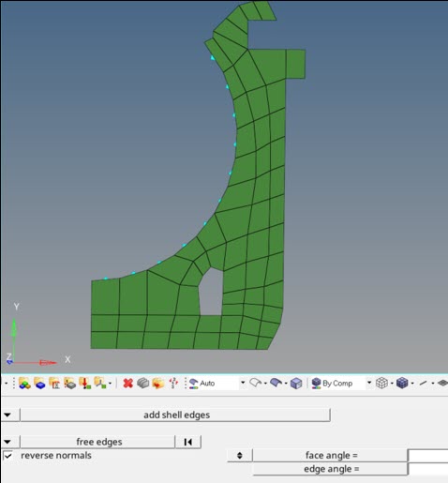Toggle the face angle switch arrows
Viewport: 448px width, 483px height.
[x=240, y=456]
